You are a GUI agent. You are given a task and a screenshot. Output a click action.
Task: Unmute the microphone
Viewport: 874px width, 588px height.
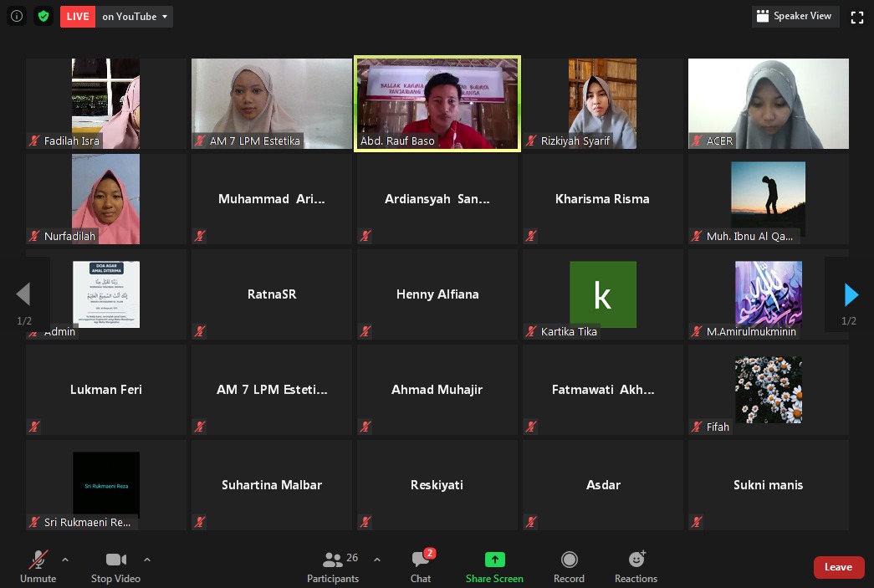38,567
